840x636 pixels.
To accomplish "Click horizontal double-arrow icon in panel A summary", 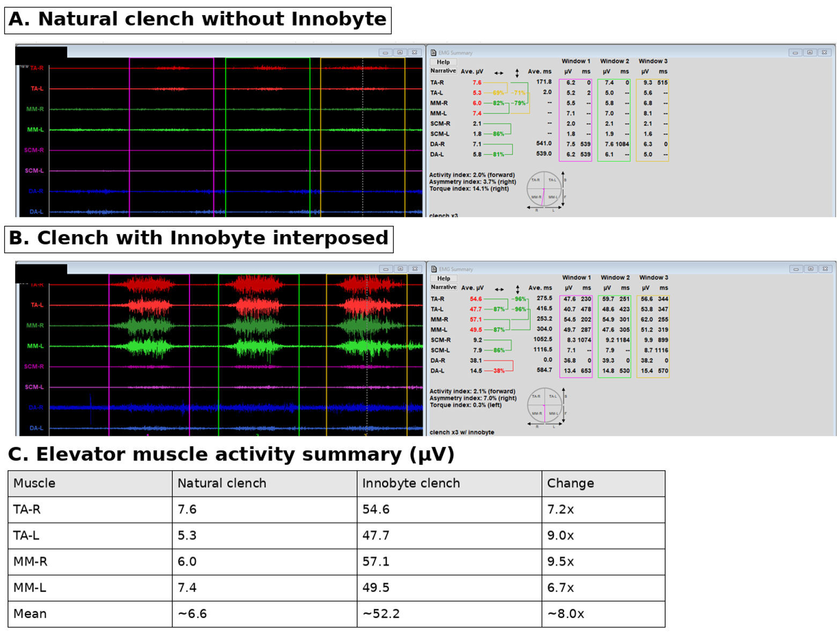I will point(499,73).
